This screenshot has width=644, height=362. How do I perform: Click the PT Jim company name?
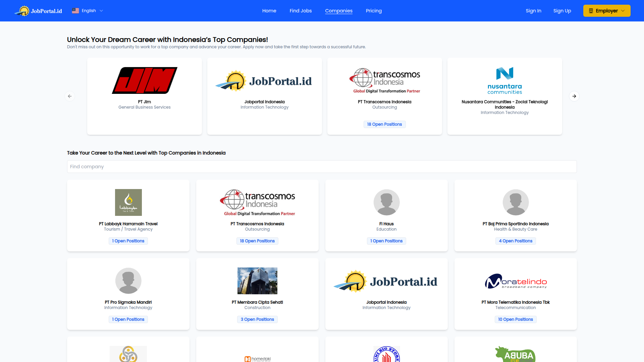click(145, 102)
